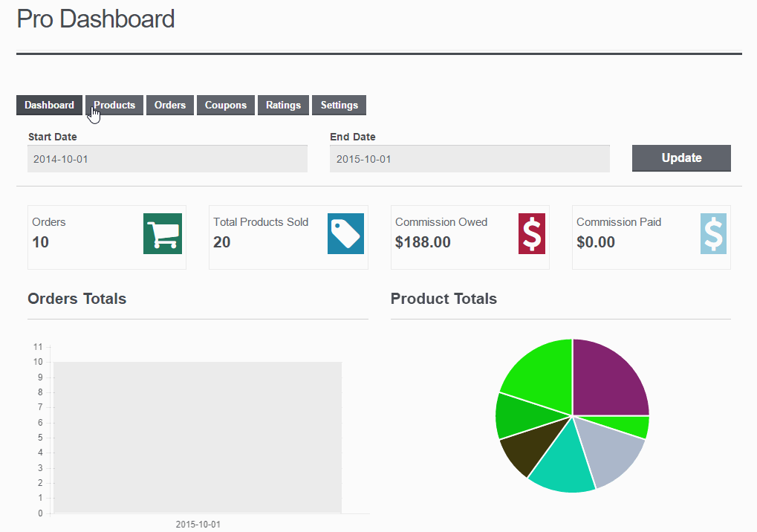Image resolution: width=757 pixels, height=532 pixels.
Task: Click the blue price tag icon
Action: pos(345,233)
